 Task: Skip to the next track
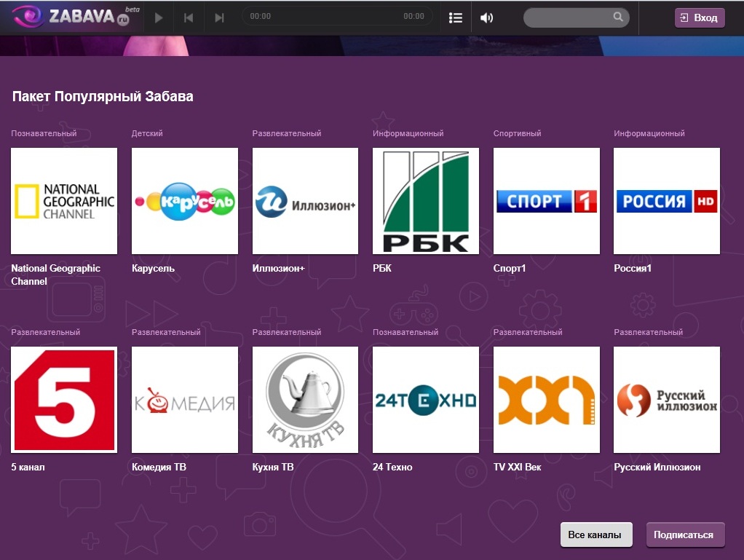[x=218, y=18]
